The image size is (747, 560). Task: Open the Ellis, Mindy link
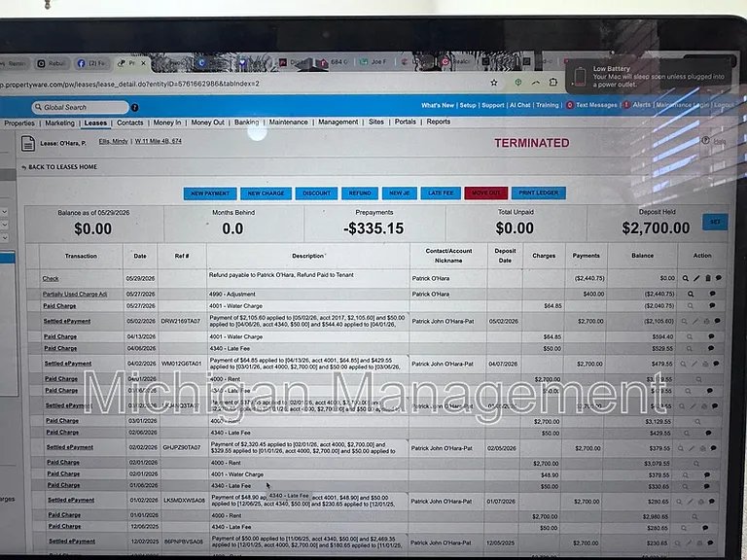[x=114, y=141]
